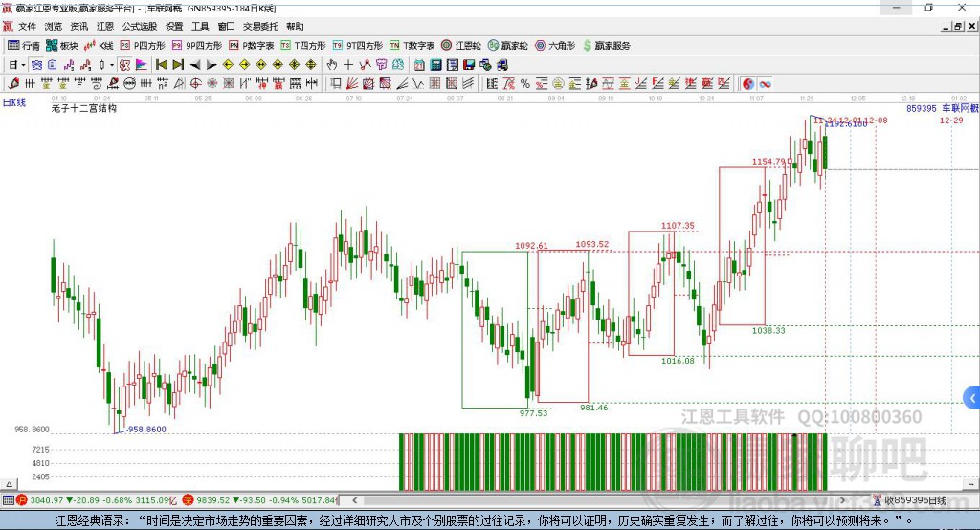Click the blue side panel expand arrow
The image size is (980, 530).
click(x=972, y=398)
